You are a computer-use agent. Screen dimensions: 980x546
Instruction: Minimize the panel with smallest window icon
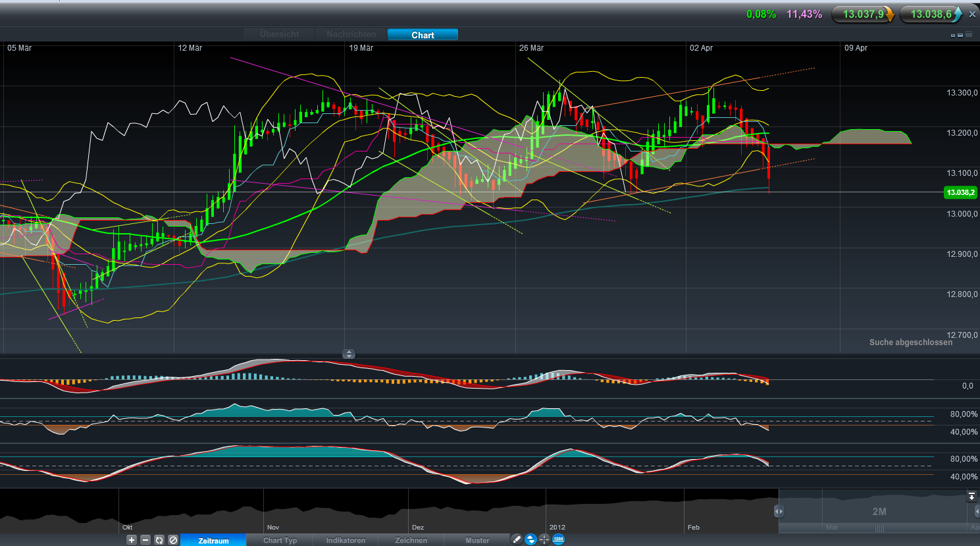tap(953, 36)
